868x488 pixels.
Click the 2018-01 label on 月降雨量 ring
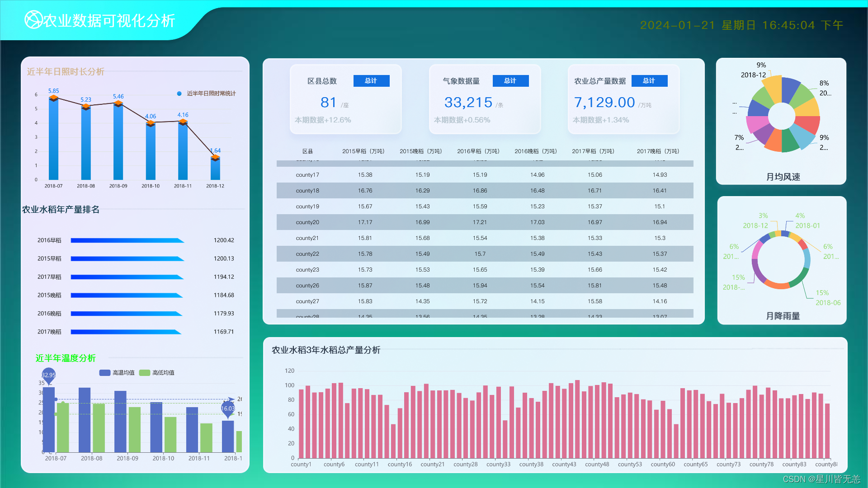point(807,225)
